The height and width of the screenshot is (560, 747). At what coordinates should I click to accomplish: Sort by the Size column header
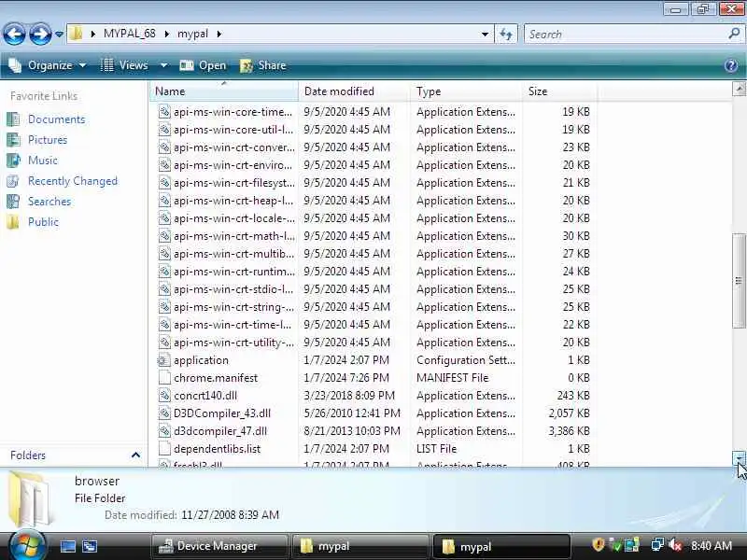(x=559, y=91)
